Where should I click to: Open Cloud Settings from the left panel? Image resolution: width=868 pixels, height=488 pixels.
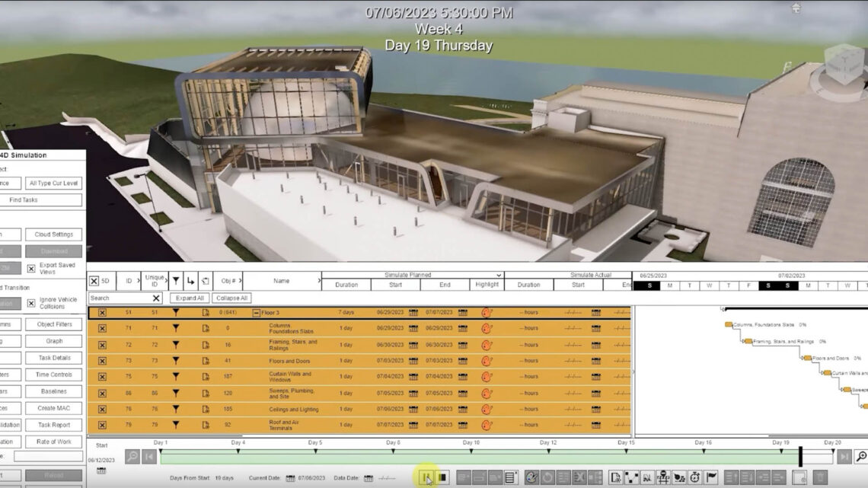click(x=53, y=234)
